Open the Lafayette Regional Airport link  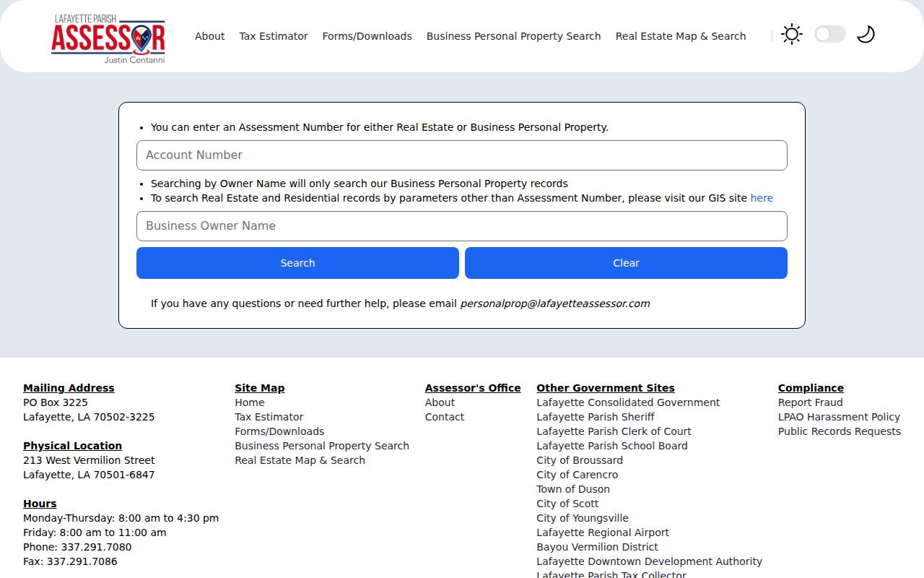click(603, 532)
